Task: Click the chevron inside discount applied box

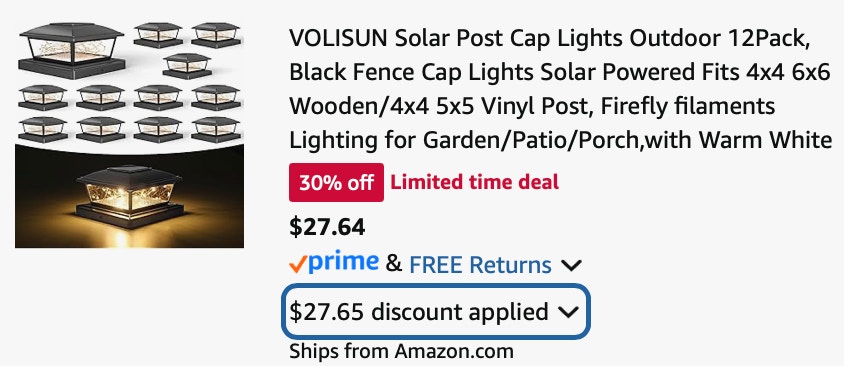Action: tap(568, 312)
